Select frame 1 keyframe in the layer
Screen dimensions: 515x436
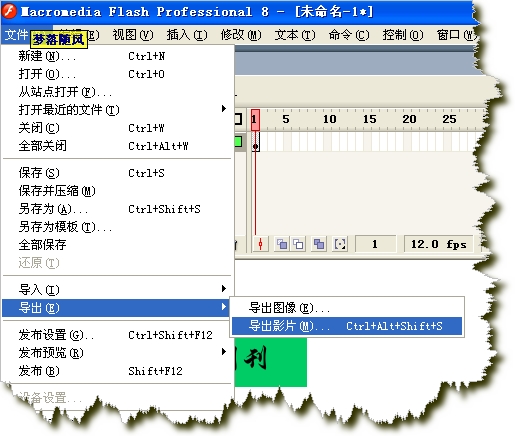coord(255,142)
